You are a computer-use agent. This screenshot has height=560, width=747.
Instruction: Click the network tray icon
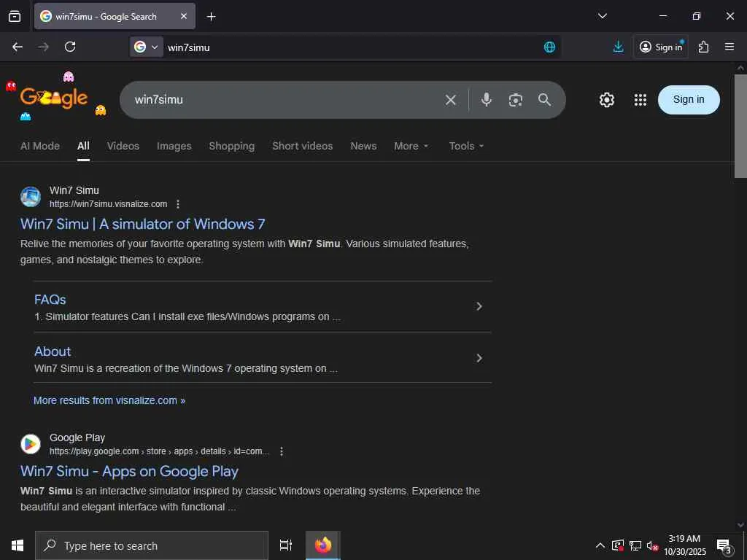[x=635, y=545]
